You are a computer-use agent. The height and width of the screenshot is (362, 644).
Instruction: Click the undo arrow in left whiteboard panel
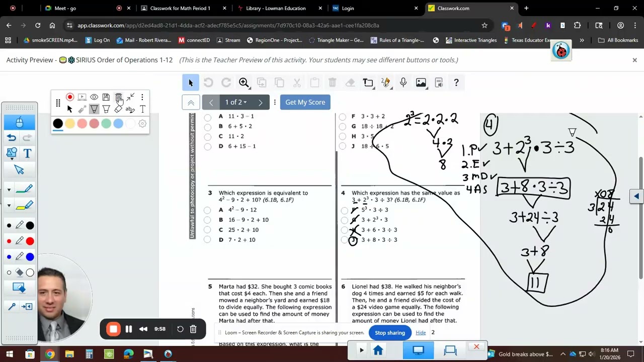tap(12, 138)
